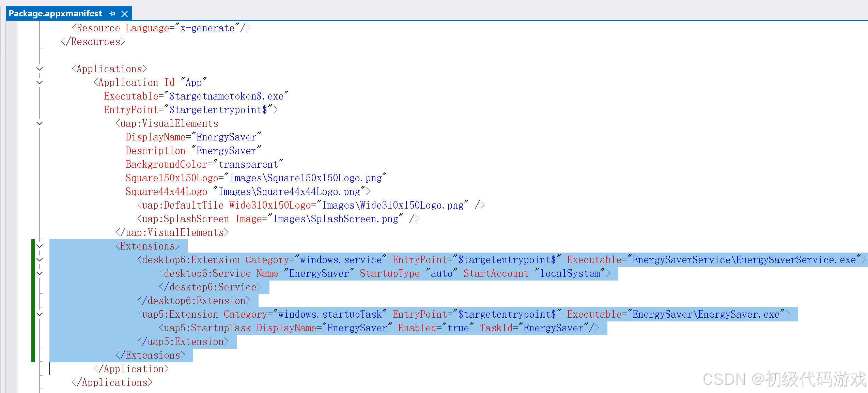Click the BackgroundColor transparent value
The height and width of the screenshot is (393, 868).
click(x=248, y=165)
